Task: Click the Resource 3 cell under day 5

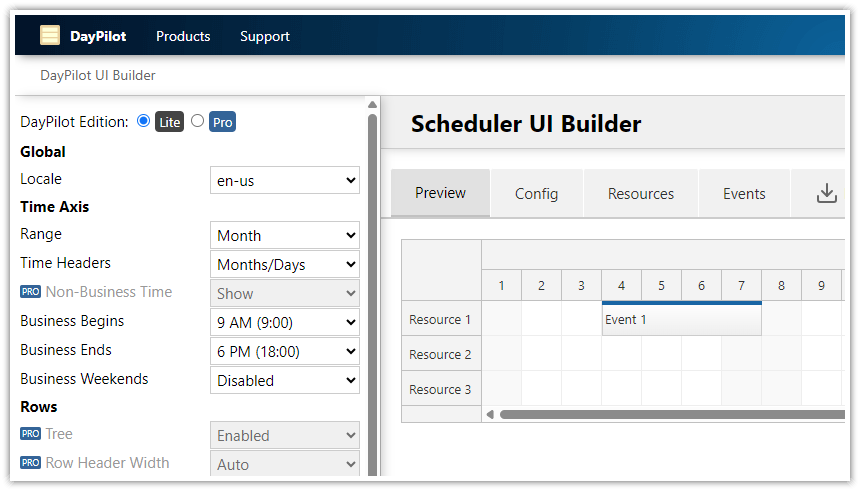Action: click(661, 389)
